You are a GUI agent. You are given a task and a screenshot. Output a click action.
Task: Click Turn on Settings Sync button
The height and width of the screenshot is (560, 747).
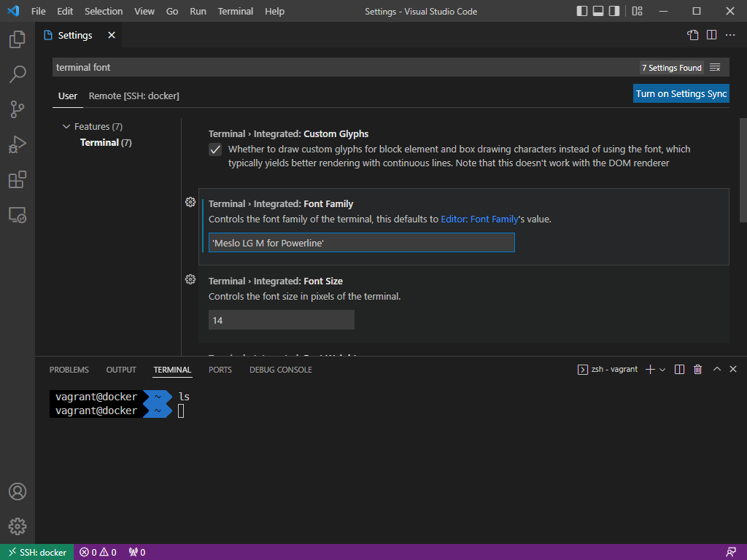click(x=681, y=94)
